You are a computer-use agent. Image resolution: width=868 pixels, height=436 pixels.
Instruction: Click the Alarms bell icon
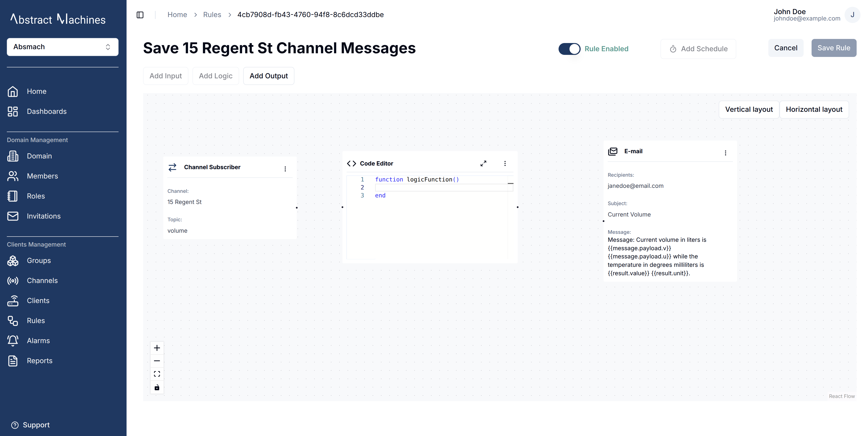tap(13, 341)
